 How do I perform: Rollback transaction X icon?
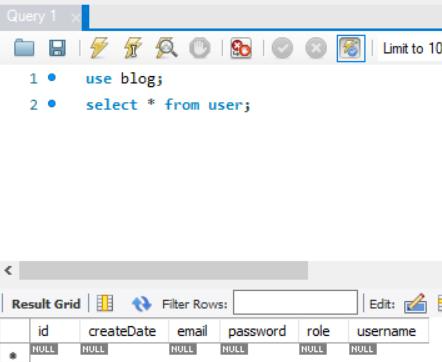[x=316, y=48]
